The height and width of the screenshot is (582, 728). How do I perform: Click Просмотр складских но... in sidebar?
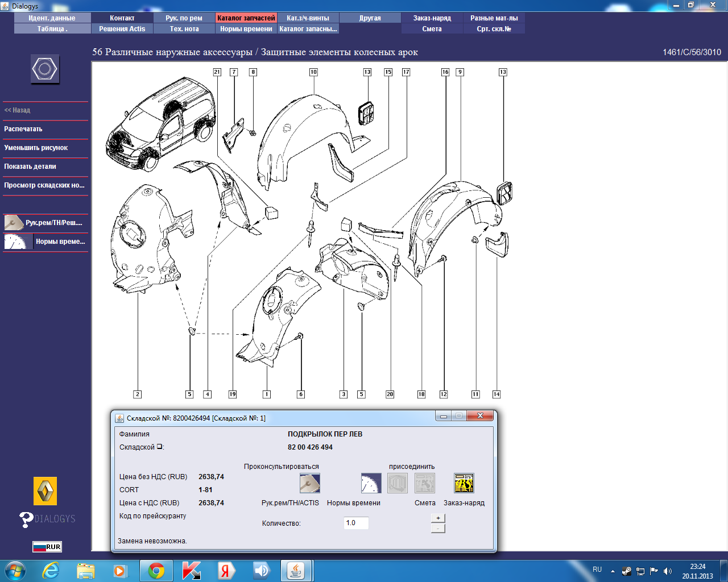44,185
